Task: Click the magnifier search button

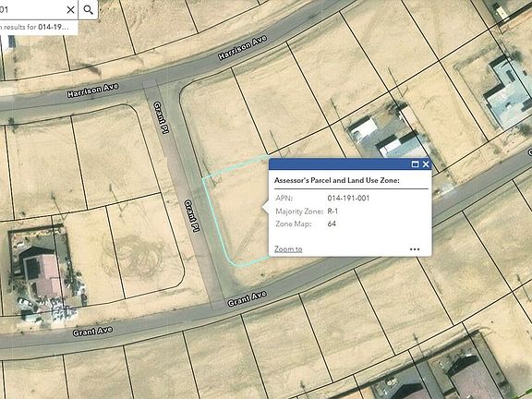Action: (x=89, y=10)
